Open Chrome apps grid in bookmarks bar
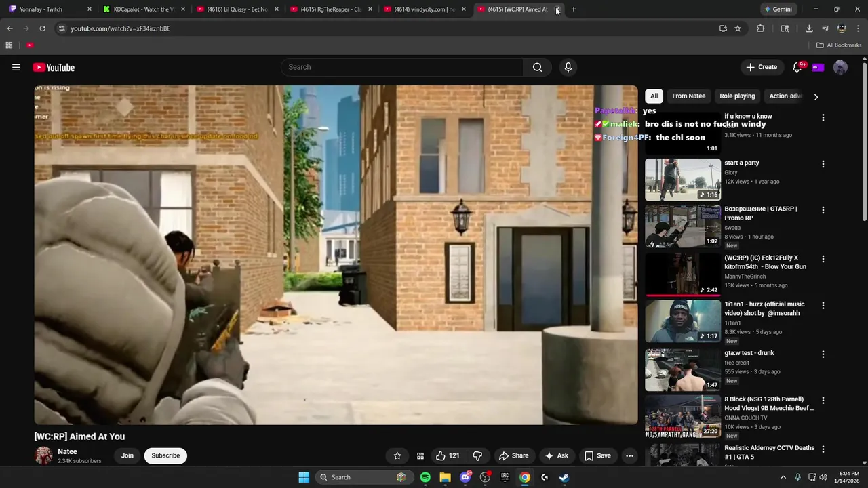868x488 pixels. [9, 45]
